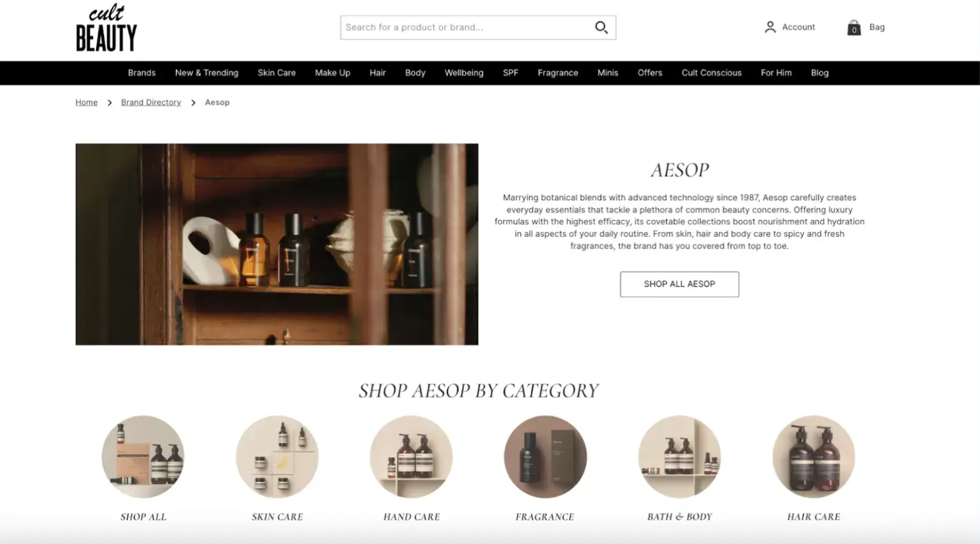Image resolution: width=980 pixels, height=544 pixels.
Task: Select the Bath & Body category circle
Action: 680,457
